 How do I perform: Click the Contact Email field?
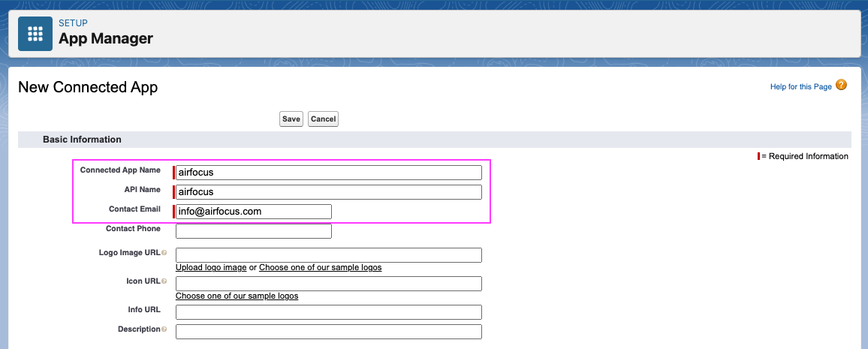254,212
